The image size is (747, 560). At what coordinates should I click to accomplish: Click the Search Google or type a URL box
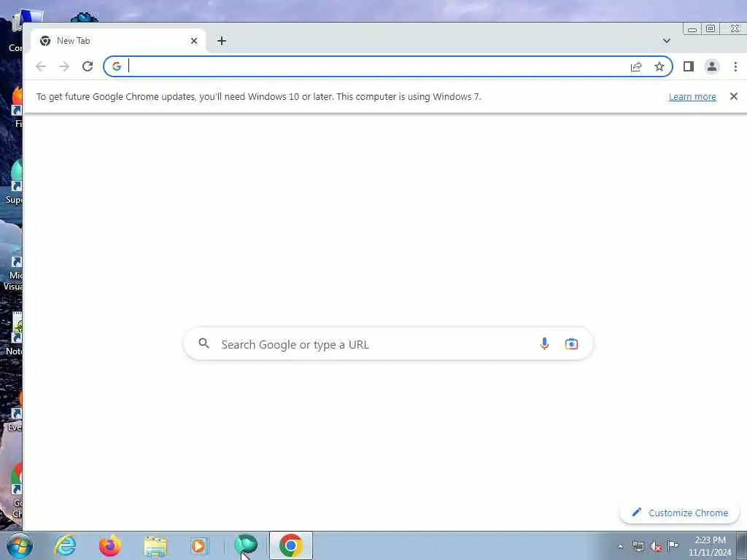tap(388, 344)
